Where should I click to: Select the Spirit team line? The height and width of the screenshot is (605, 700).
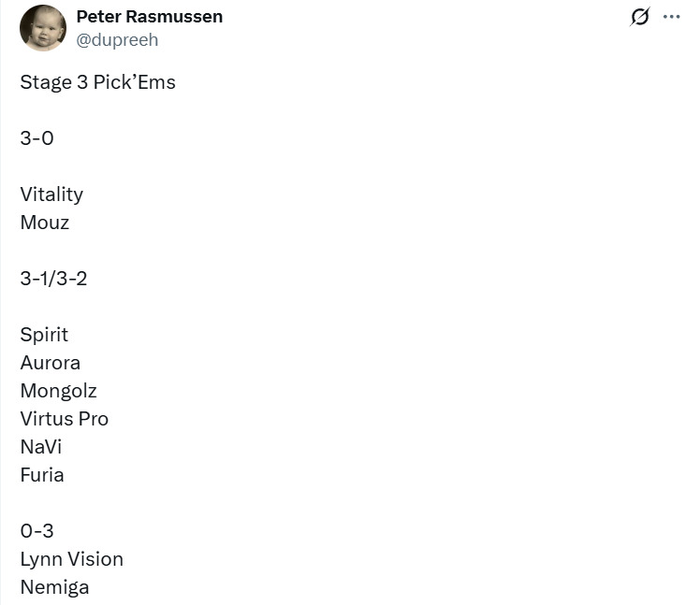point(44,335)
